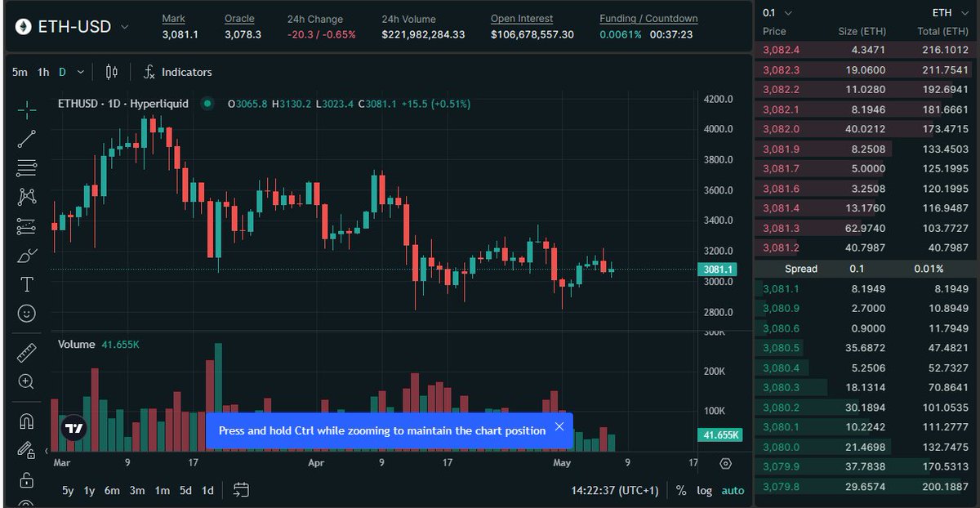Click the Oracle price label
This screenshot has width=980, height=508.
tap(239, 19)
